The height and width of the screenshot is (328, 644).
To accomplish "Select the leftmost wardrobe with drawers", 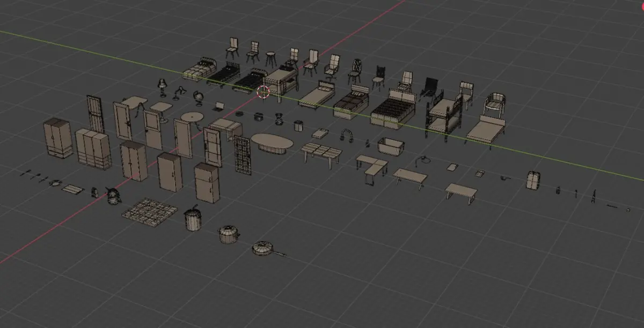I will click(58, 138).
